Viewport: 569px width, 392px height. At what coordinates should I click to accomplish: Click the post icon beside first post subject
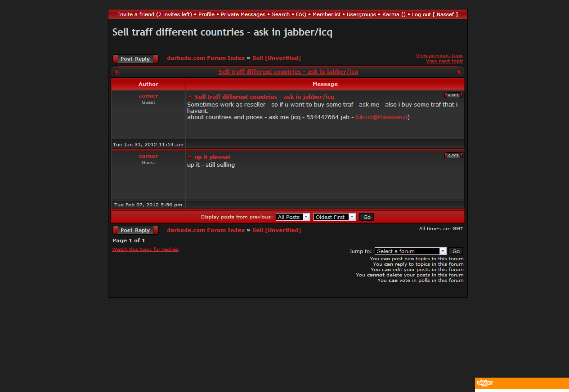point(190,97)
